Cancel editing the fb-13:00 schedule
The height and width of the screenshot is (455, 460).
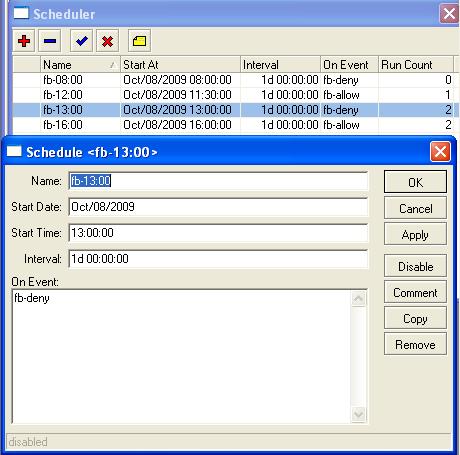tap(415, 208)
